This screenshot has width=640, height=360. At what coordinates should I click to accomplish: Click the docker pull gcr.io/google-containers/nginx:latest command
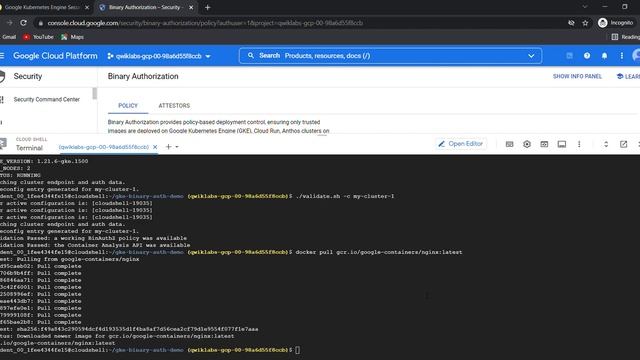[x=378, y=252]
